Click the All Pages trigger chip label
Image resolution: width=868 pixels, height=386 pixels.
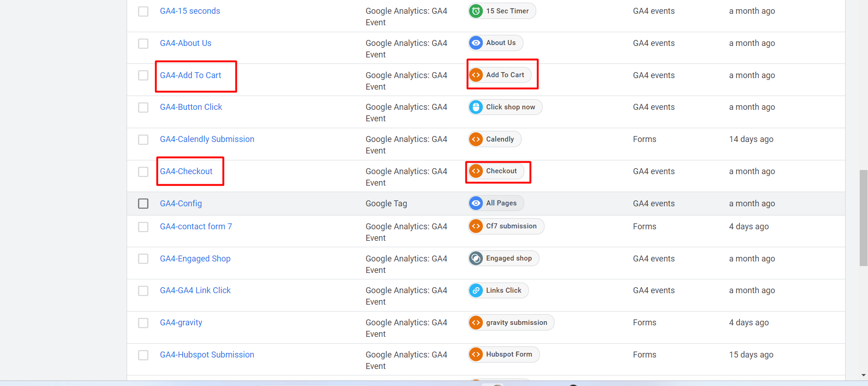[501, 203]
